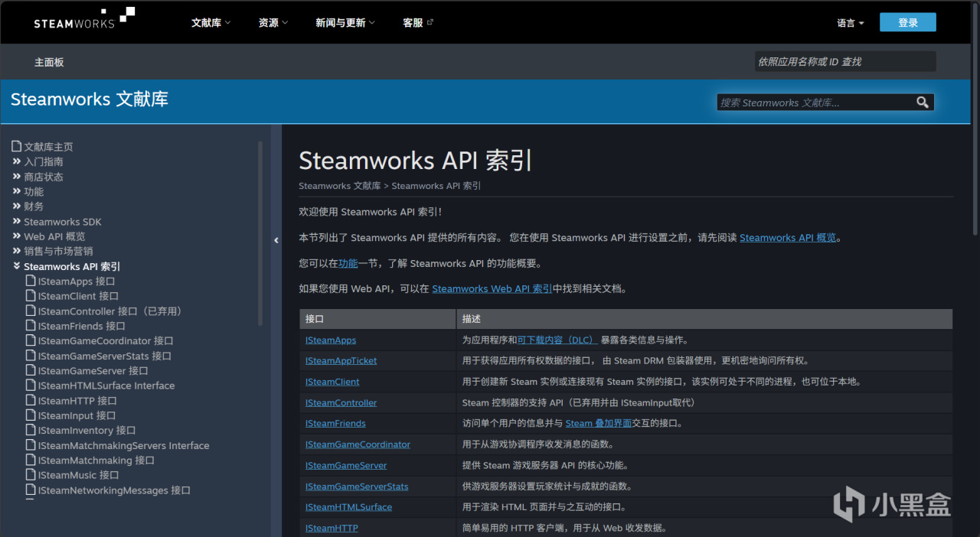Open the 新闻与更新 dropdown menu
This screenshot has height=537, width=980.
(x=345, y=23)
